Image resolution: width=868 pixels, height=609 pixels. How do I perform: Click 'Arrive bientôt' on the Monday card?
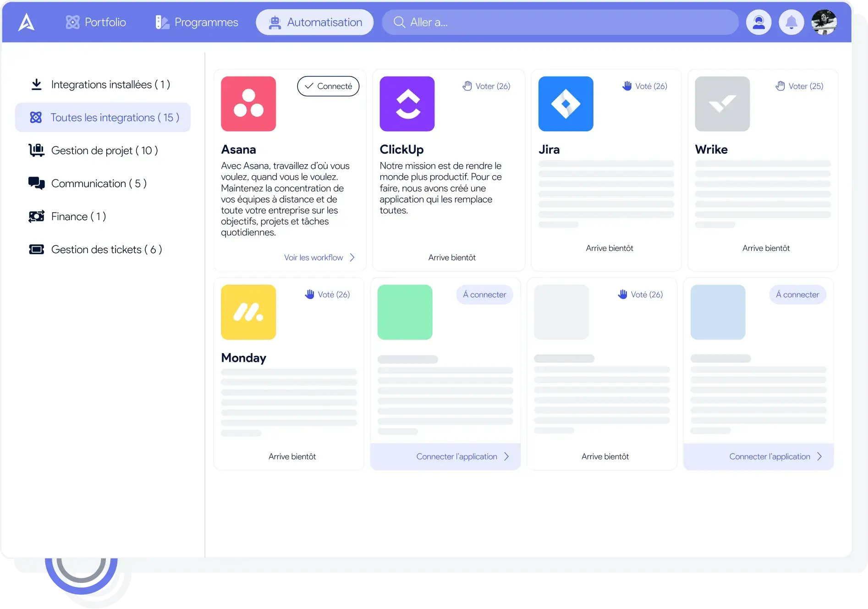click(292, 457)
